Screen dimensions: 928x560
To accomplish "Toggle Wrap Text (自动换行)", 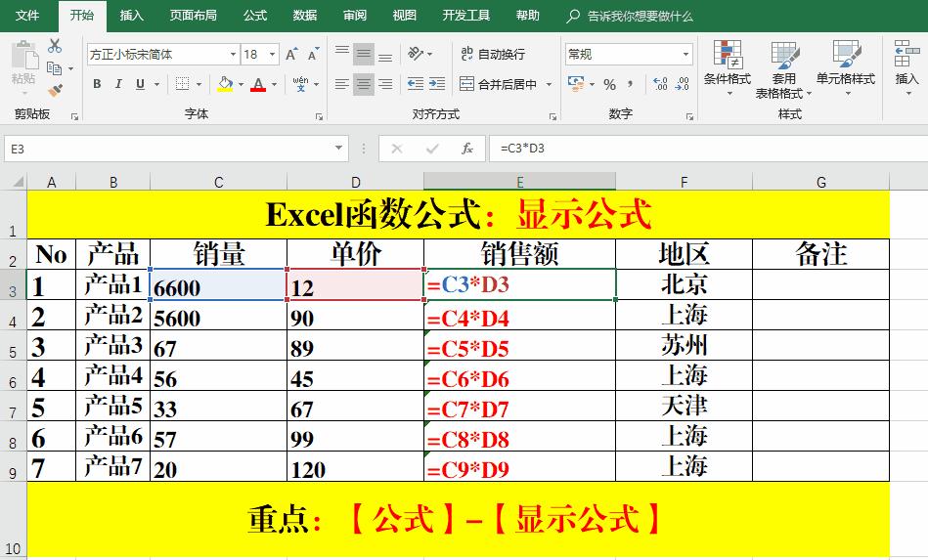I will [493, 55].
